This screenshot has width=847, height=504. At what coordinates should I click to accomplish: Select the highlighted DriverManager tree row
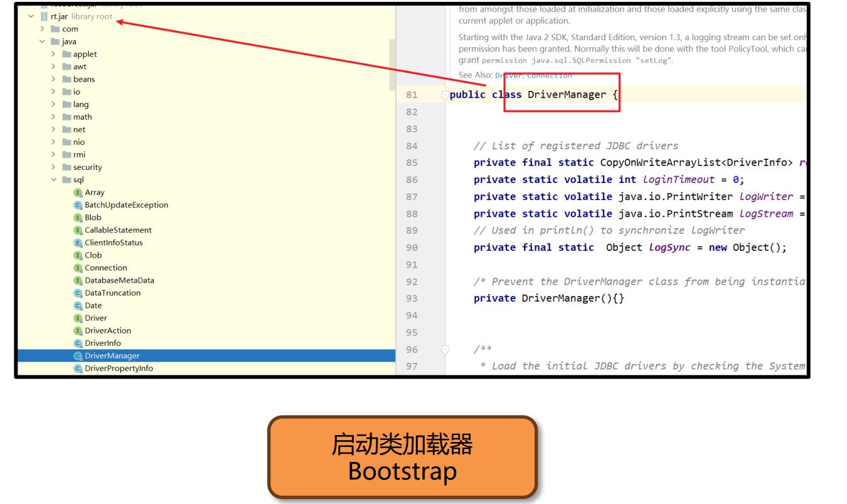pos(206,355)
